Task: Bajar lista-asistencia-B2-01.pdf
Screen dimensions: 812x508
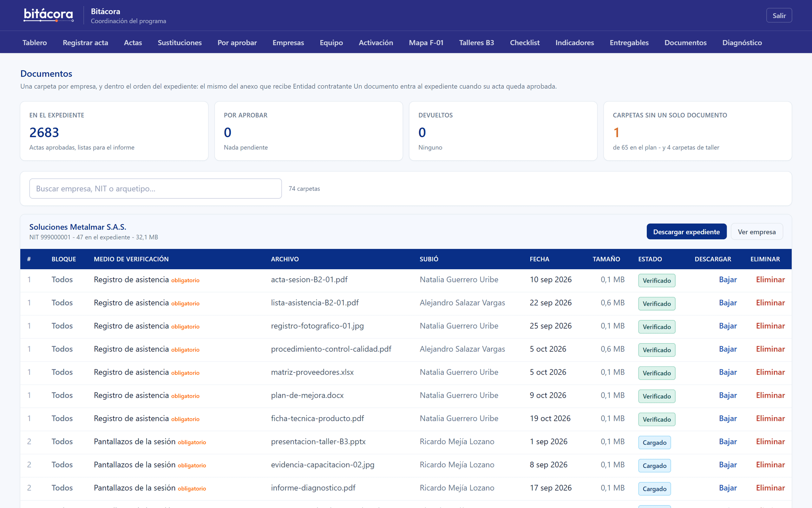Action: click(x=728, y=303)
